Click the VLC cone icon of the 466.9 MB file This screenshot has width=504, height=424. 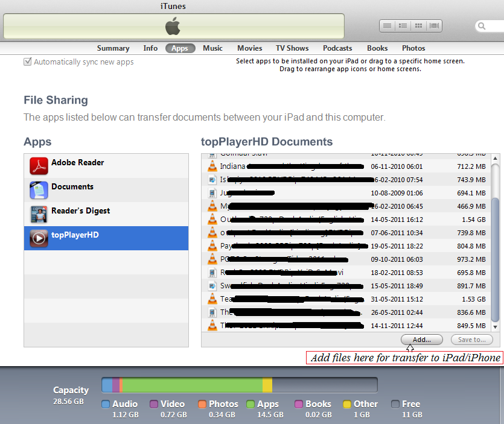tap(212, 206)
